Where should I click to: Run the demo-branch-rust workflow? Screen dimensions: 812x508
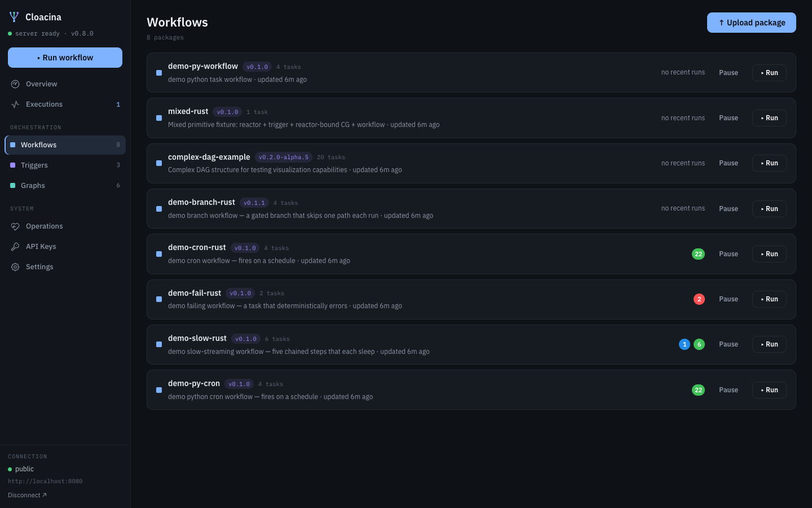[x=769, y=209]
